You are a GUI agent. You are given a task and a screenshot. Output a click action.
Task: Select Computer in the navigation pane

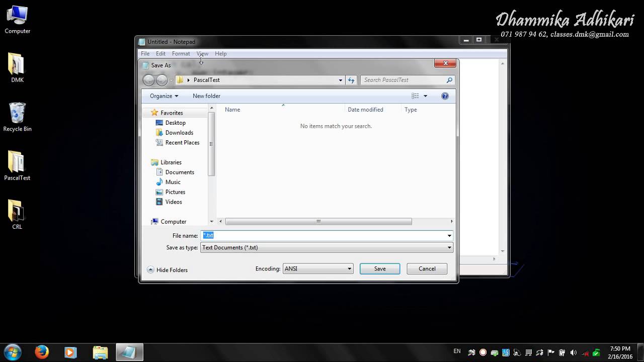(174, 222)
